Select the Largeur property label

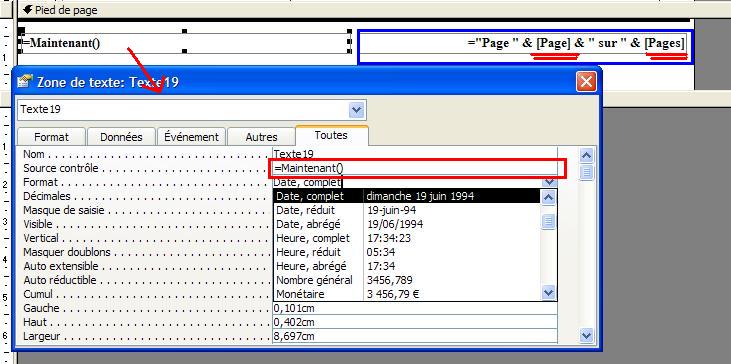[42, 336]
